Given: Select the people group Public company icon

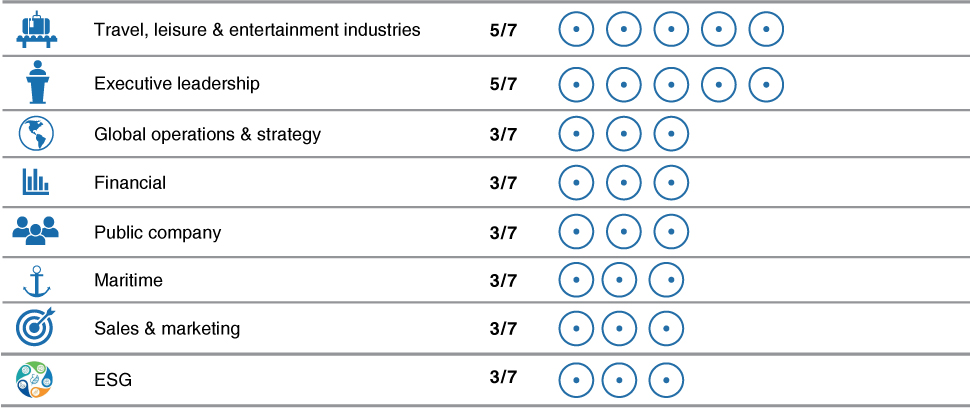Looking at the screenshot, I should [35, 231].
